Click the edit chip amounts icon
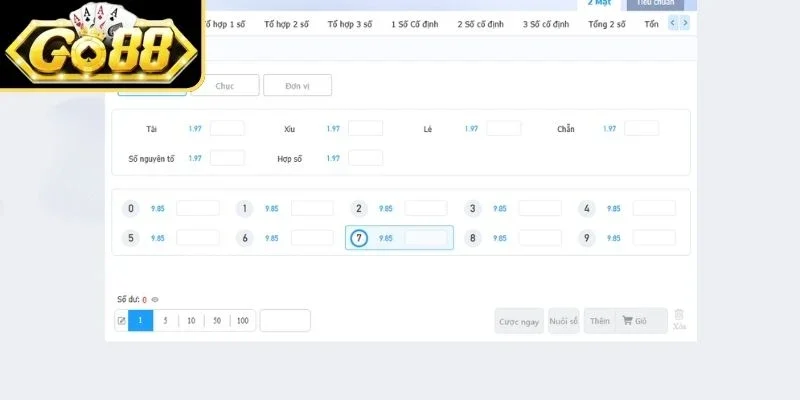The height and width of the screenshot is (400, 800). click(121, 321)
